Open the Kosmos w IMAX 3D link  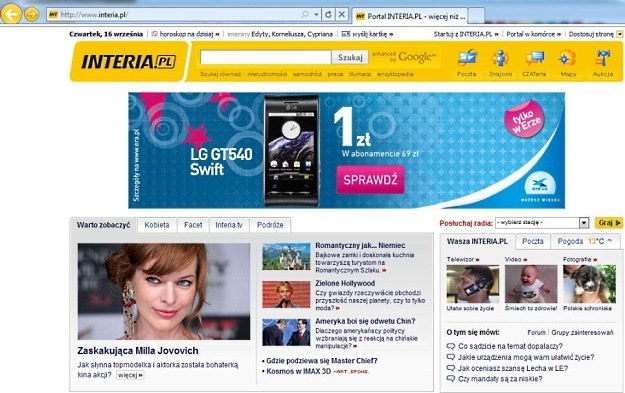click(x=299, y=371)
